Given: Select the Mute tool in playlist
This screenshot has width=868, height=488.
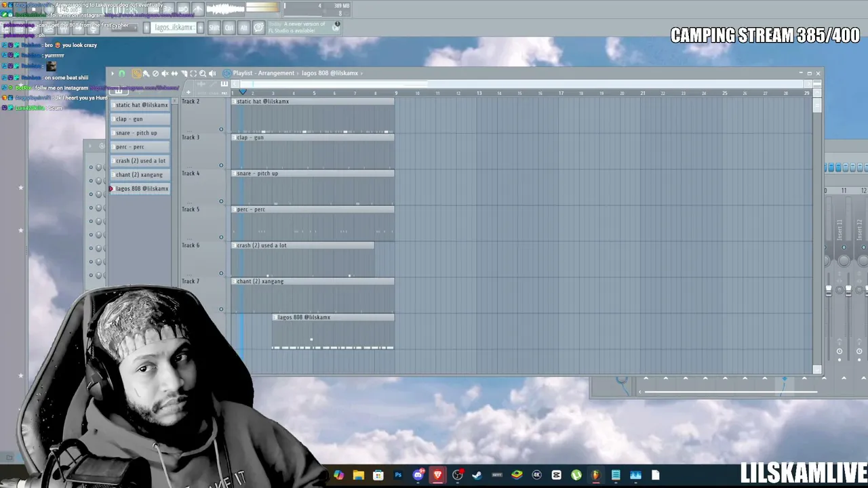Looking at the screenshot, I should point(165,73).
